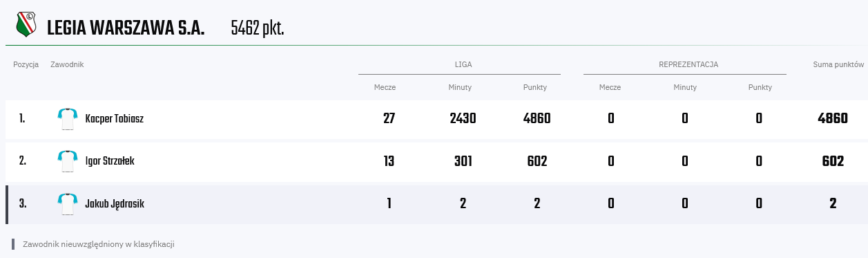Click Kacper Tobiasz's jersey icon
The height and width of the screenshot is (258, 868).
click(x=67, y=119)
